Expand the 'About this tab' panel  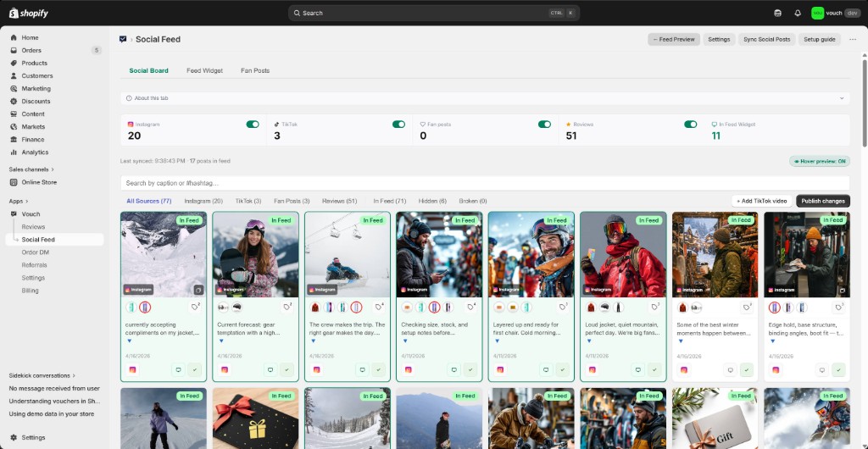485,98
